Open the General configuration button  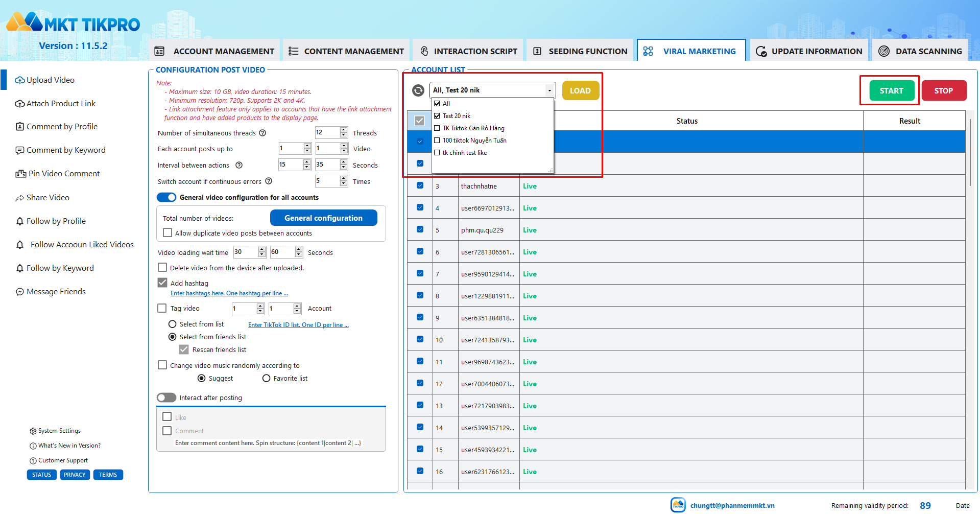pyautogui.click(x=324, y=218)
